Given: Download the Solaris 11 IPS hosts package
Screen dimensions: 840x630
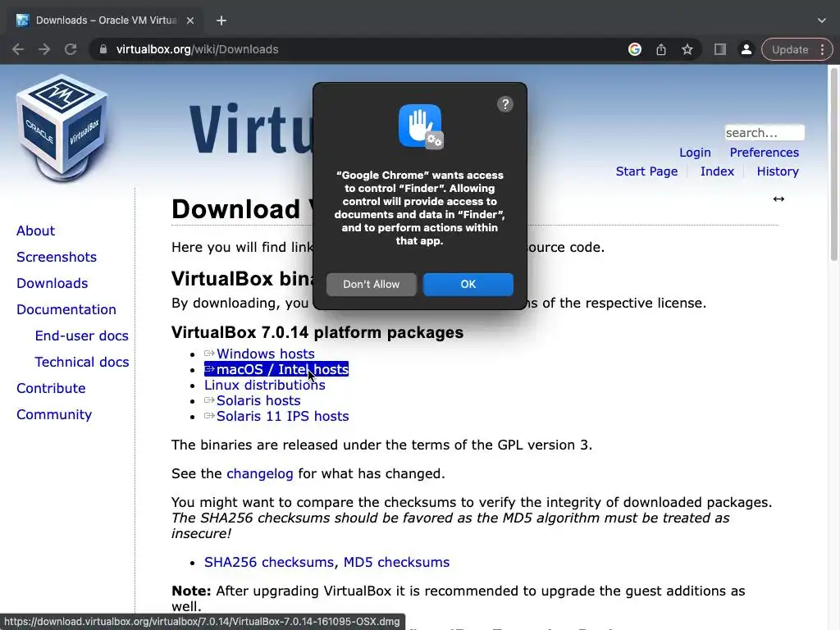Looking at the screenshot, I should click(276, 416).
